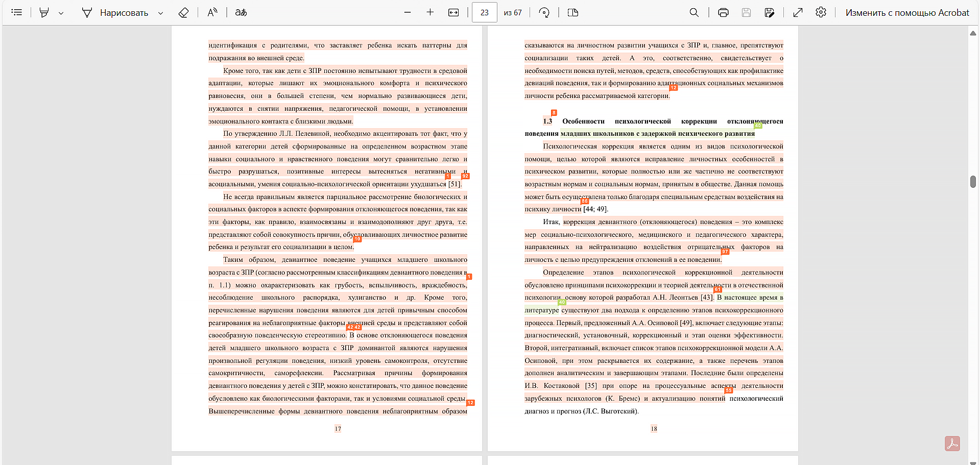The width and height of the screenshot is (980, 465).
Task: Expand the Нарисовать pen options chevron
Action: pos(161,13)
